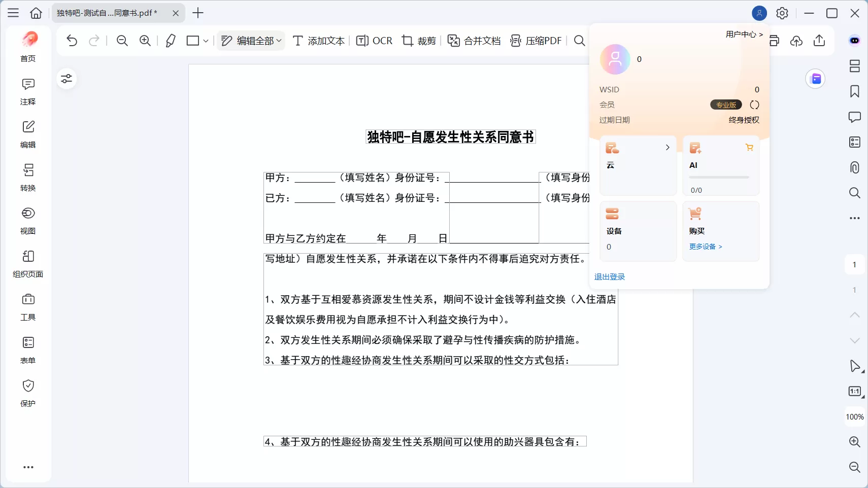The height and width of the screenshot is (488, 868).
Task: Click the 退出登录 logout link
Action: pos(610,277)
